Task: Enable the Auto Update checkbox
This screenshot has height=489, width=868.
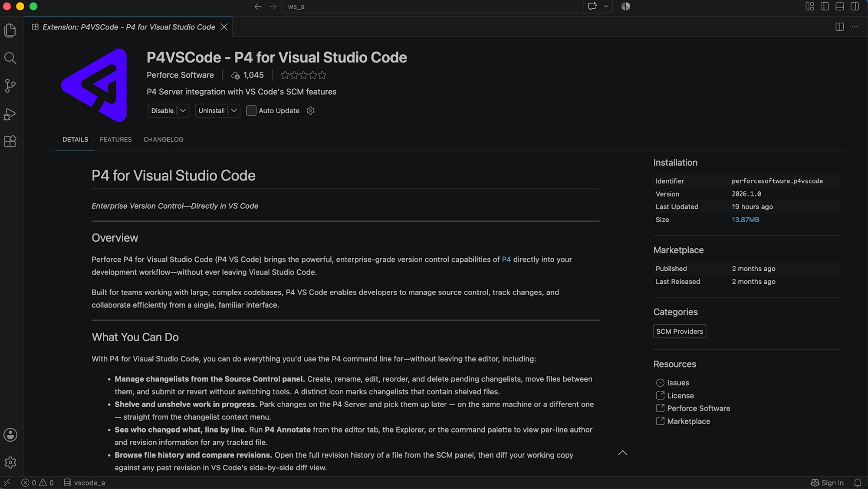Action: click(251, 111)
